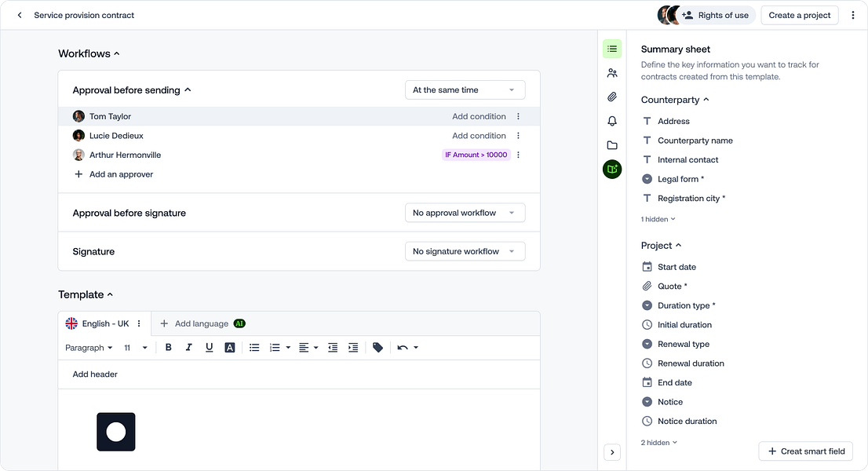The image size is (868, 471).
Task: Open English - UK language options menu
Action: [x=139, y=323]
